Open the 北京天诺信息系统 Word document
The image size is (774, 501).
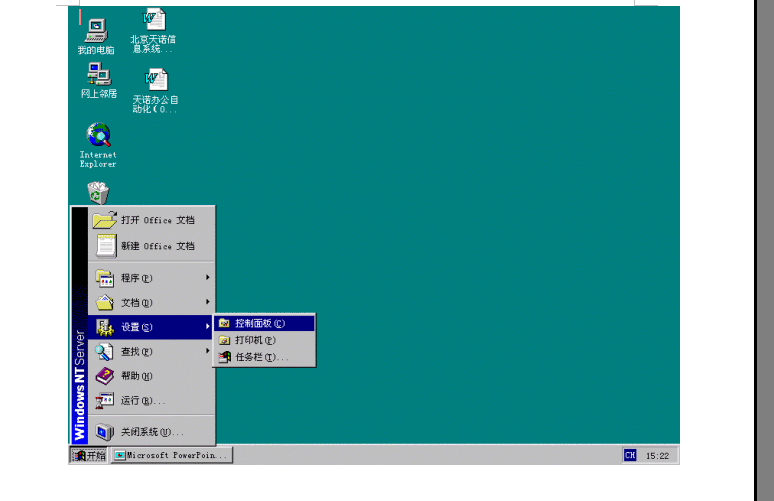pos(154,22)
